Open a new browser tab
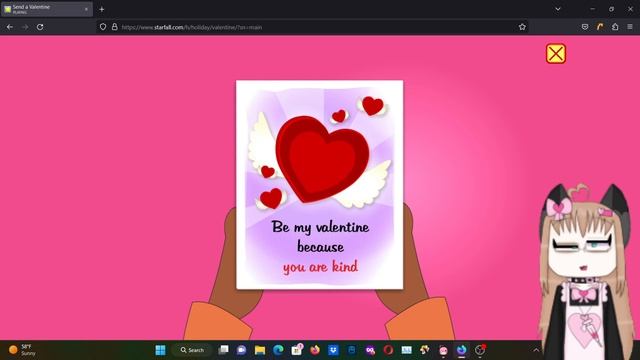Image resolution: width=640 pixels, height=360 pixels. 102,9
